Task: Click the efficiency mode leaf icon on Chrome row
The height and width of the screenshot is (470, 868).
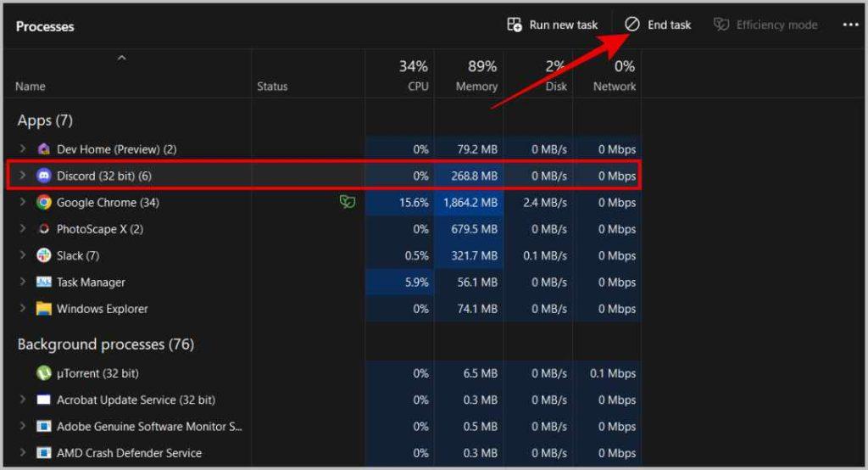Action: [x=347, y=202]
